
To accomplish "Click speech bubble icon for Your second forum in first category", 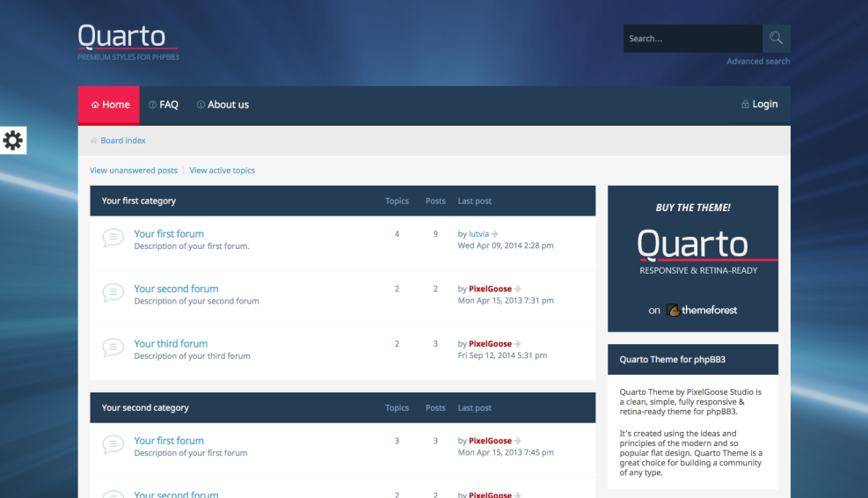I will pos(113,293).
